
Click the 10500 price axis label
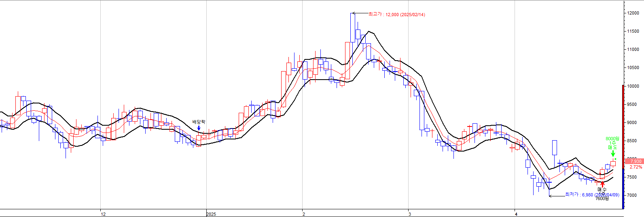point(633,67)
